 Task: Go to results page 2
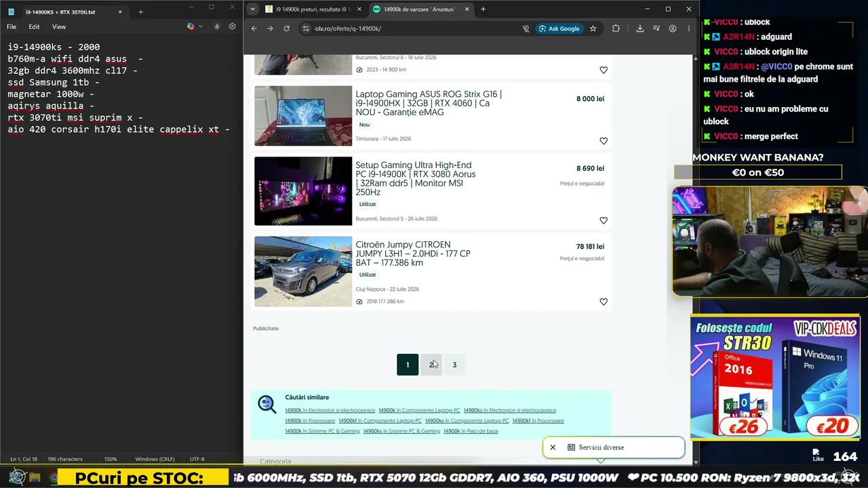pos(431,365)
